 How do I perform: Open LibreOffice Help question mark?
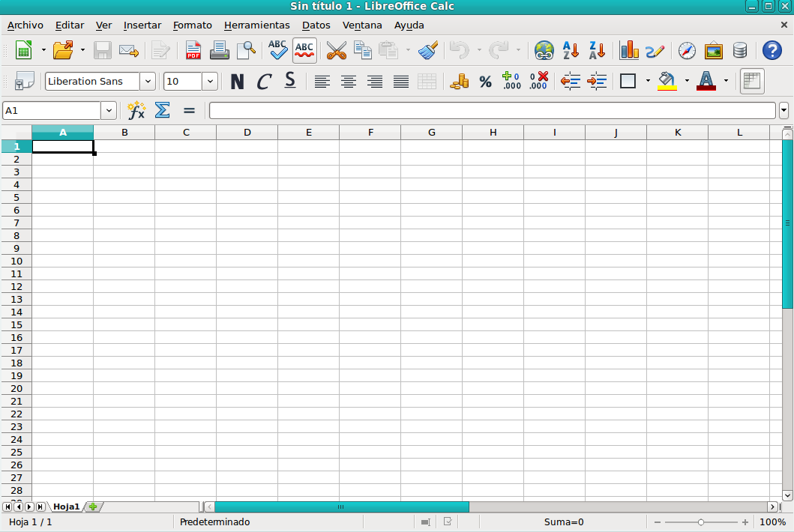click(x=772, y=50)
